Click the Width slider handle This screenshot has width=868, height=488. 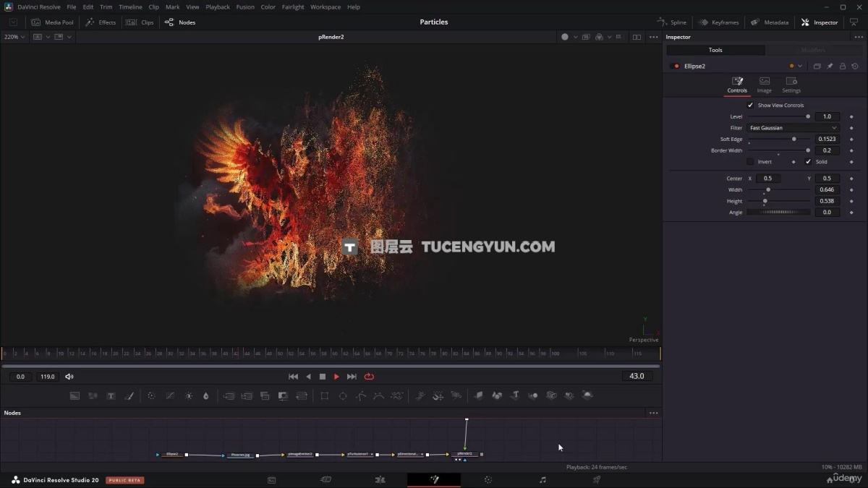[x=768, y=189]
